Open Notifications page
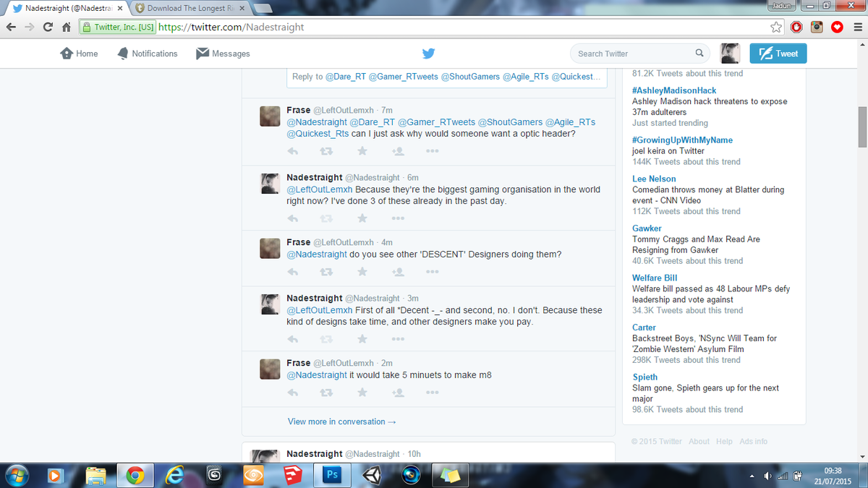The height and width of the screenshot is (488, 868). [147, 53]
